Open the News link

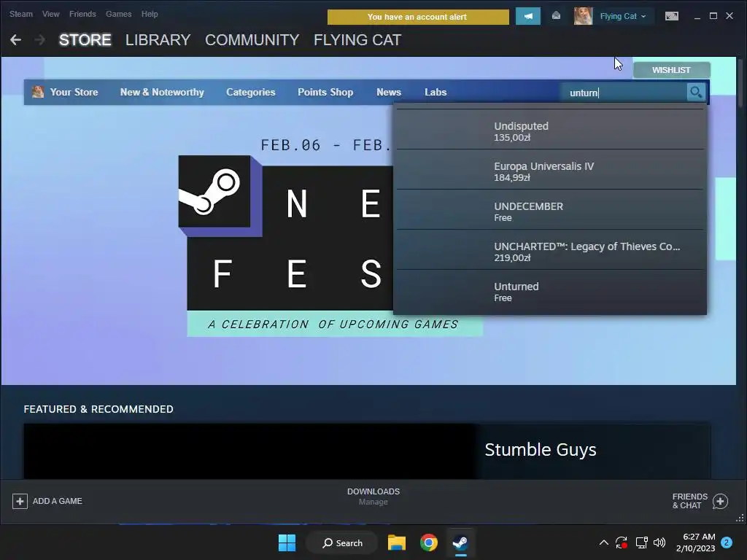389,92
